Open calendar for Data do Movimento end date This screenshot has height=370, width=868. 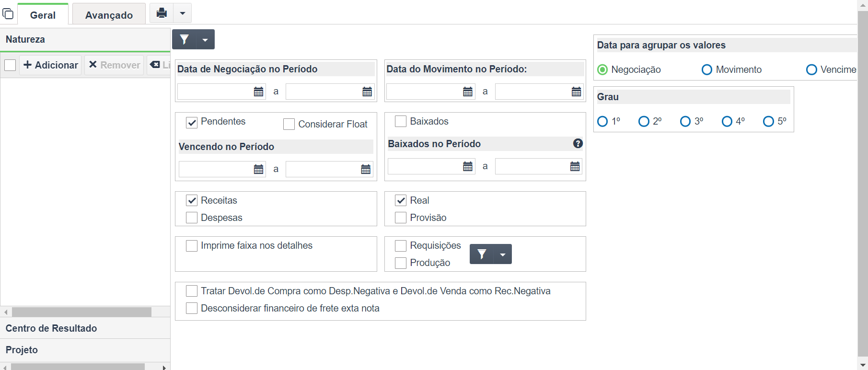click(x=576, y=92)
